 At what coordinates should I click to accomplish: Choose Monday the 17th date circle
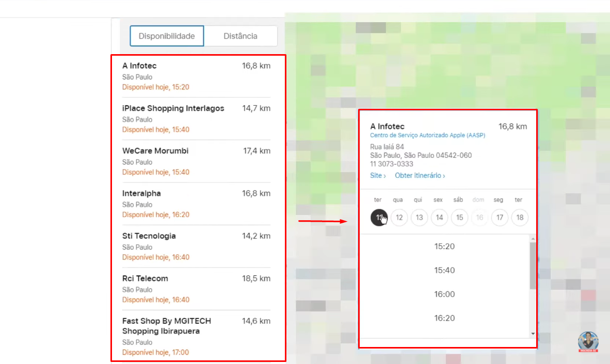(500, 218)
